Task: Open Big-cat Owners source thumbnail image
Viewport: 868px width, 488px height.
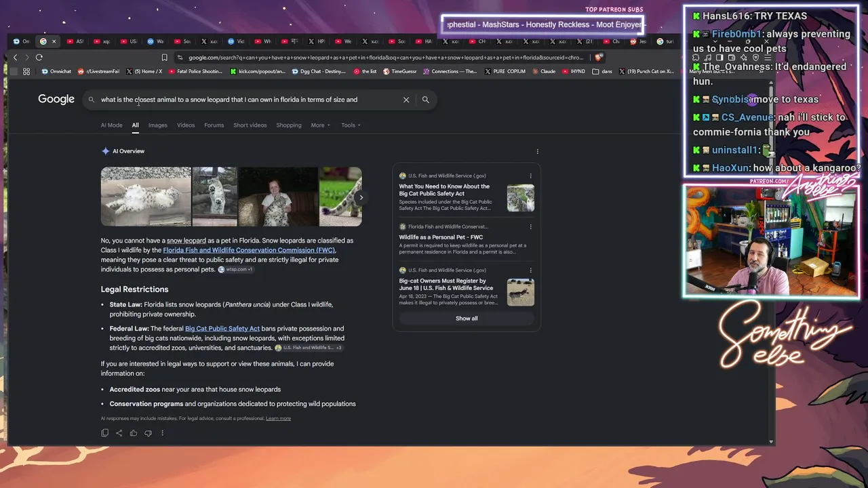Action: [x=521, y=292]
